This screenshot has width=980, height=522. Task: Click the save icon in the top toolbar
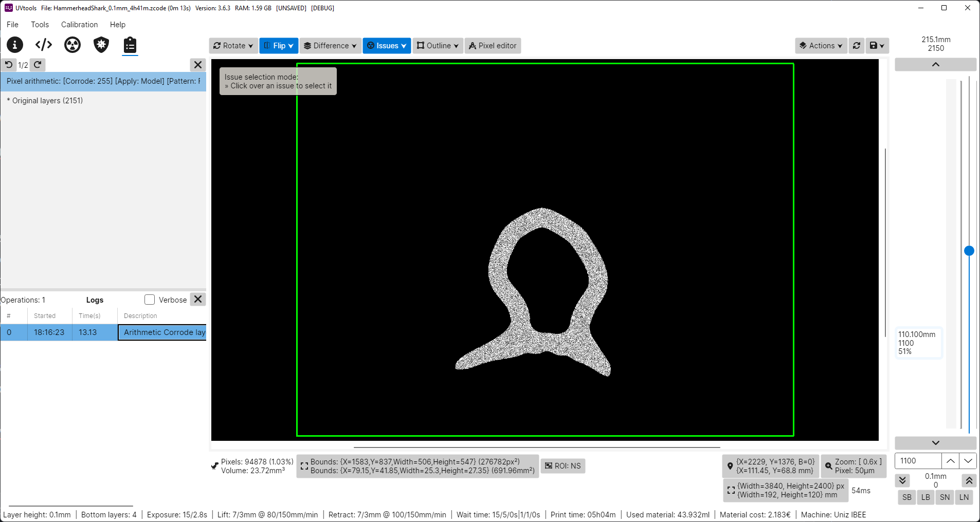(x=874, y=46)
